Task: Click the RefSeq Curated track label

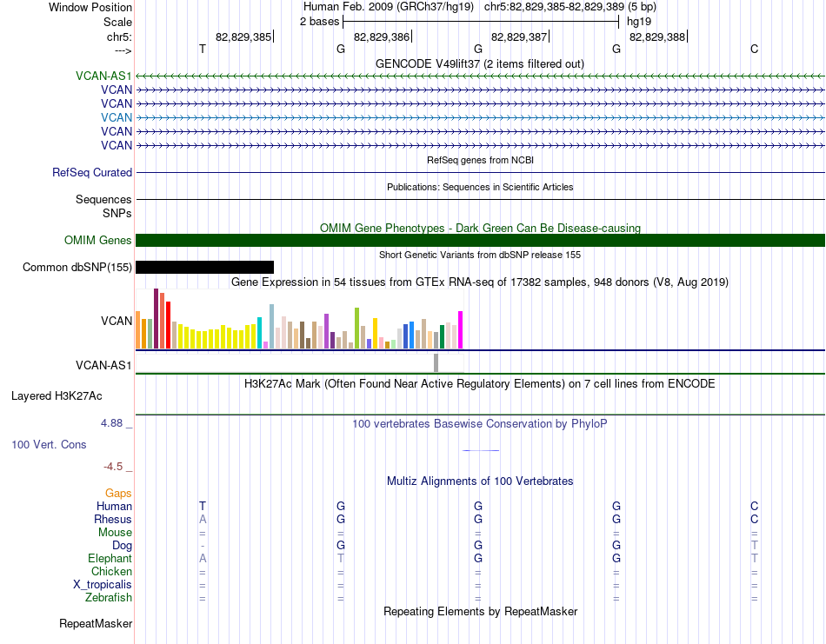Action: [x=92, y=172]
